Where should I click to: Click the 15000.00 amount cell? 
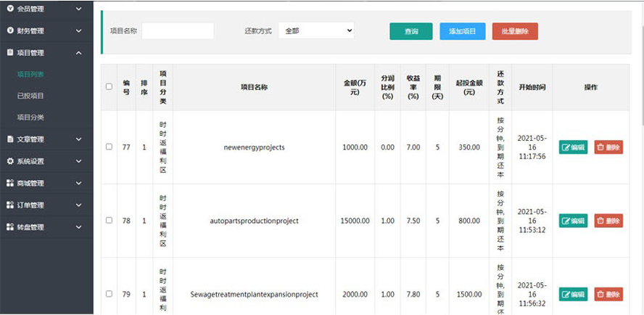click(355, 221)
